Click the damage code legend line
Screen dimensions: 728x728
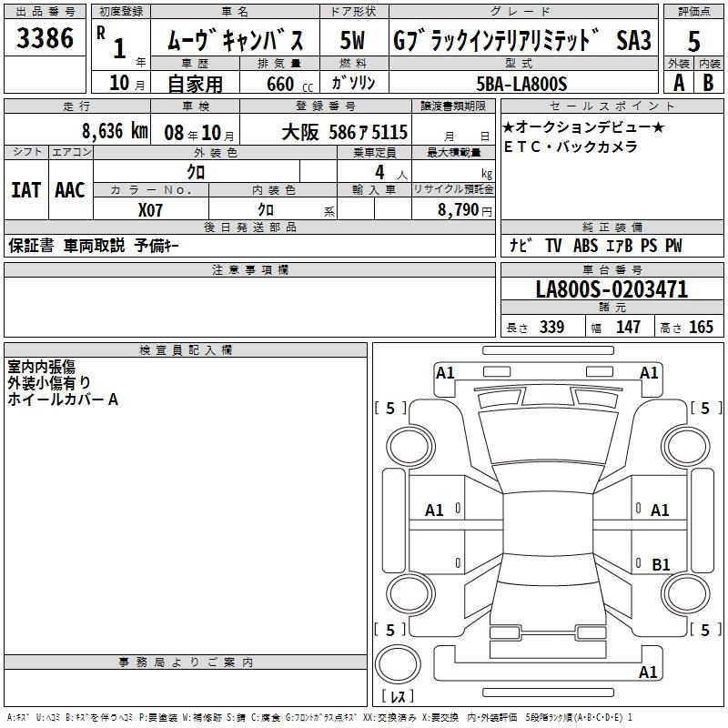click(320, 717)
